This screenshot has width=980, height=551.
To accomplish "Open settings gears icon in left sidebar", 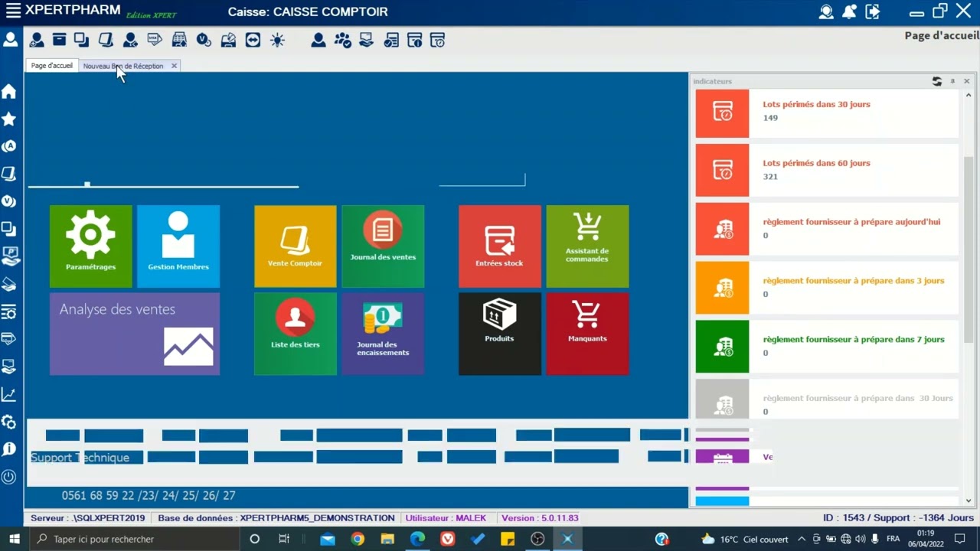I will pyautogui.click(x=9, y=422).
